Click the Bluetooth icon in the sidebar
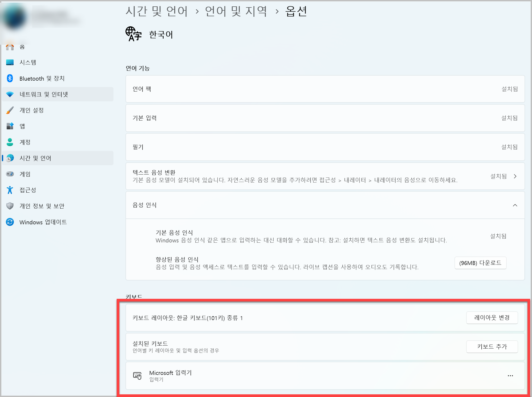 point(10,78)
